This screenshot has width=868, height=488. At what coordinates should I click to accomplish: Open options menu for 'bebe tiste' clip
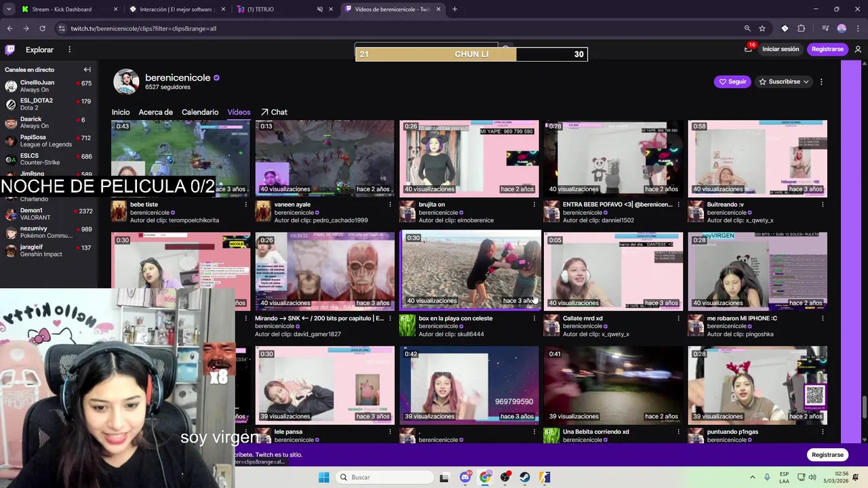(245, 205)
